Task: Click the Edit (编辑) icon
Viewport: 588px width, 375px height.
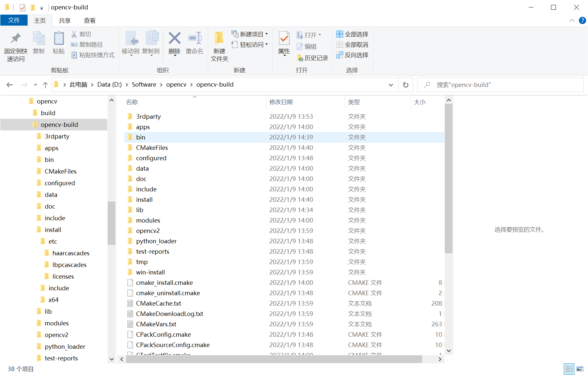Action: point(300,46)
